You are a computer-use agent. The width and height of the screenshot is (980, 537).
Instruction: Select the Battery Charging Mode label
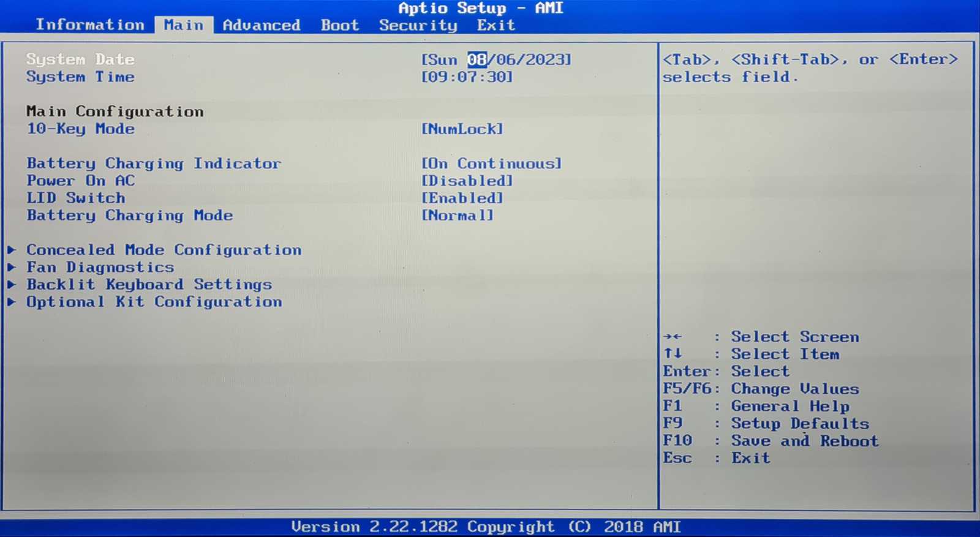(130, 216)
